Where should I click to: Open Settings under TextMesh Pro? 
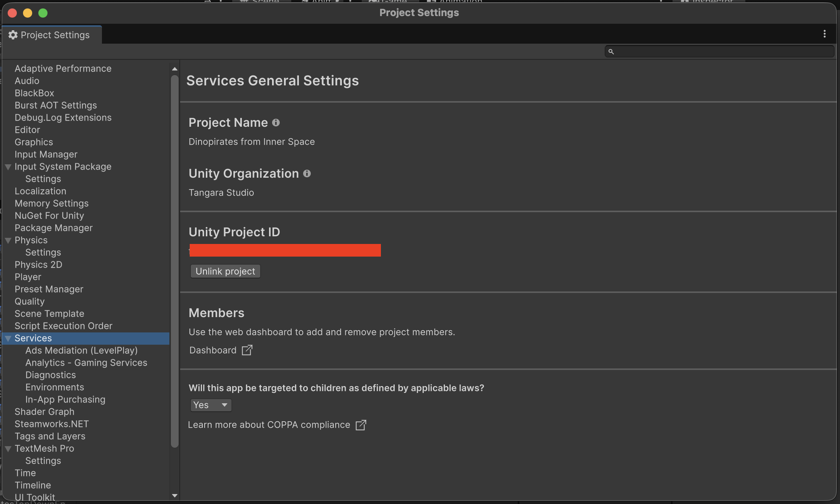coord(43,461)
